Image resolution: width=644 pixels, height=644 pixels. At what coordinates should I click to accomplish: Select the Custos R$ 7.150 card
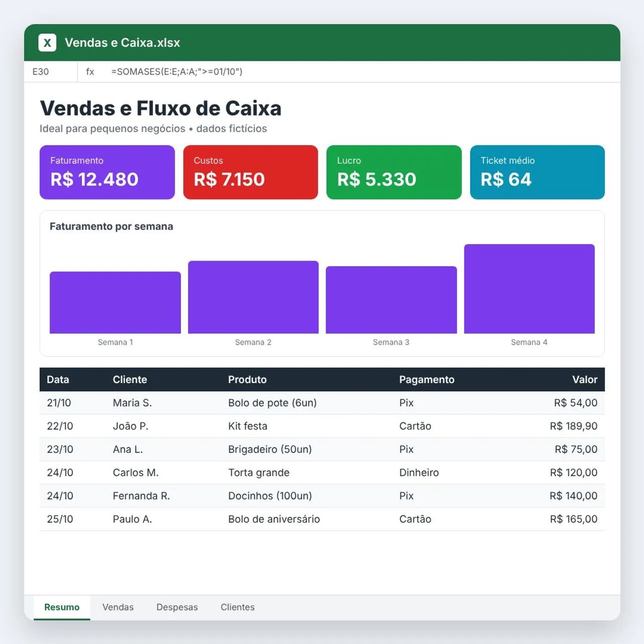251,172
